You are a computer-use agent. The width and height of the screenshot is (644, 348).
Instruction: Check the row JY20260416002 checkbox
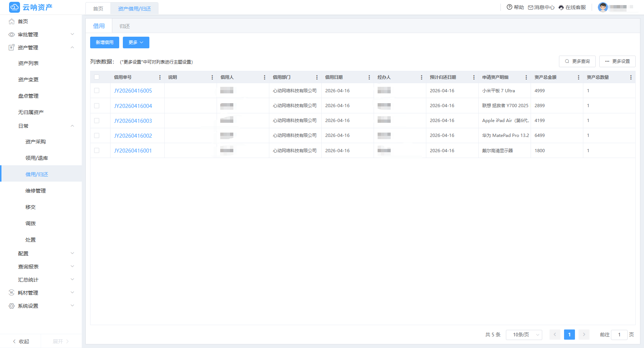click(97, 135)
